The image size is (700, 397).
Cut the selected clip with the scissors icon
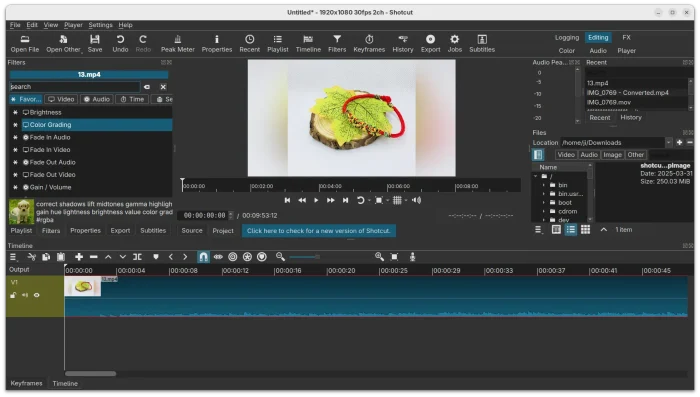coord(31,257)
